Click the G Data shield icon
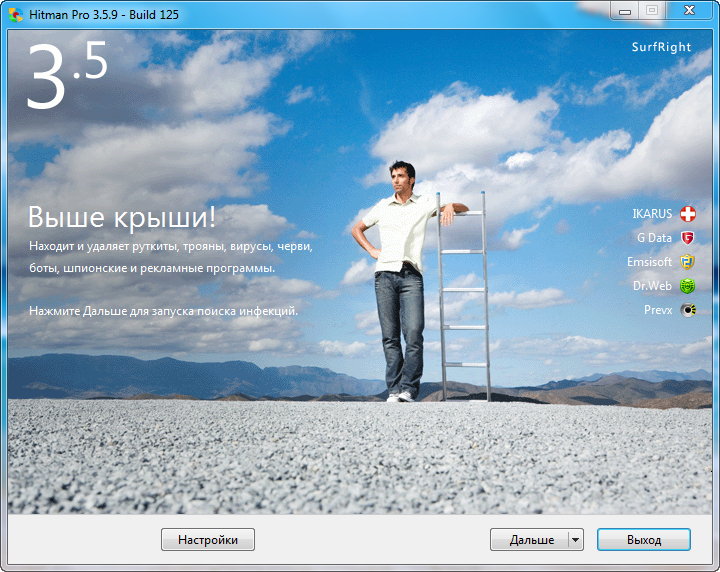This screenshot has height=572, width=720. pyautogui.click(x=687, y=238)
